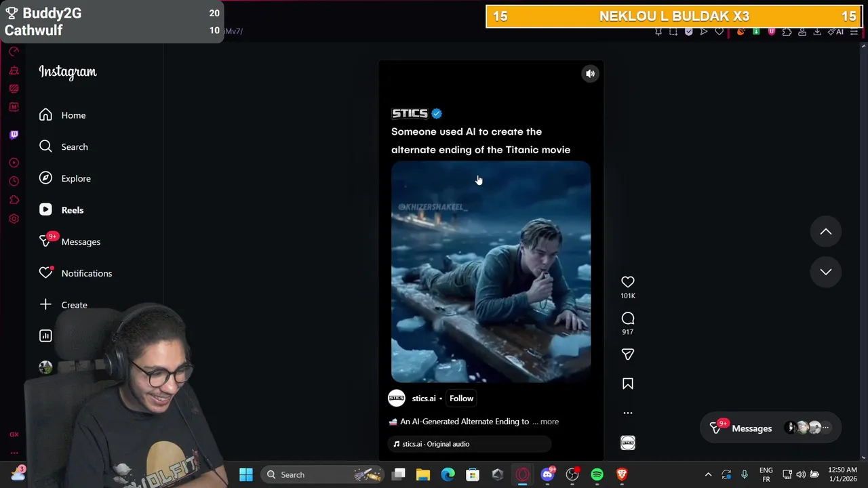
Task: Open Windows Start menu
Action: (x=246, y=474)
